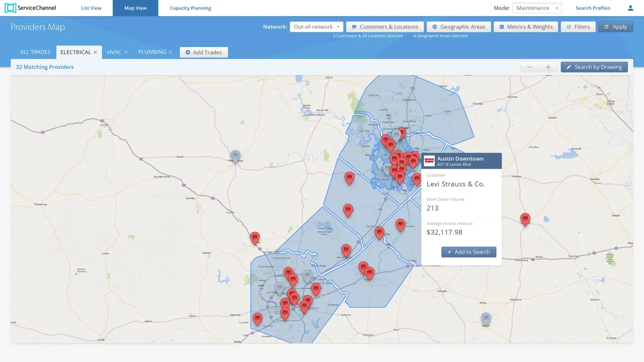This screenshot has width=644, height=362.
Task: Click the Austin Downtown popup title
Action: tap(460, 159)
